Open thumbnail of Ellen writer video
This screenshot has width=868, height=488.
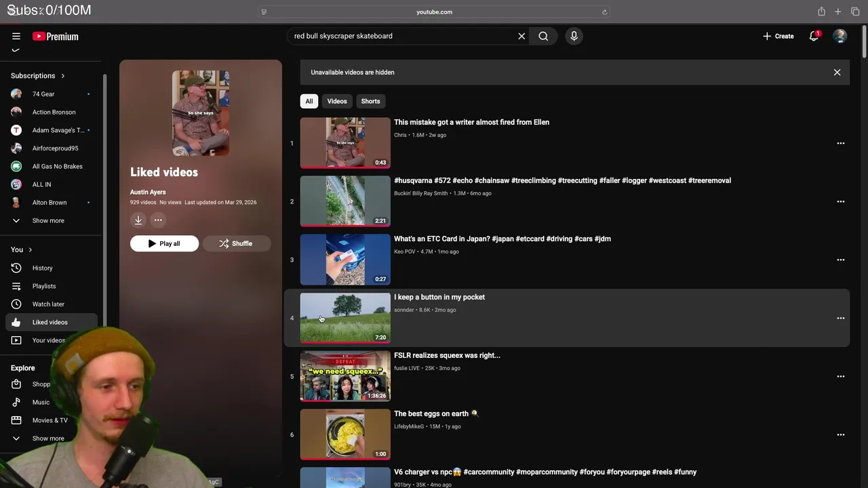[x=345, y=143]
